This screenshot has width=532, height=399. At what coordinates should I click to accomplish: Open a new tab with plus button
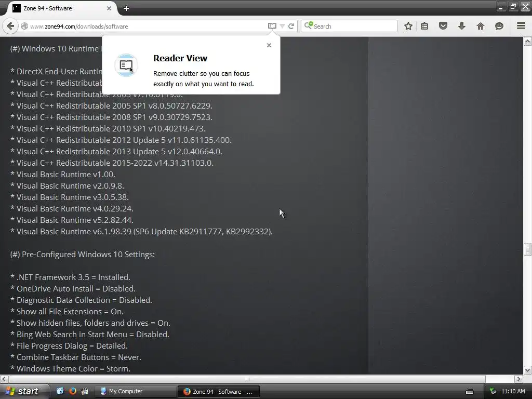point(126,8)
